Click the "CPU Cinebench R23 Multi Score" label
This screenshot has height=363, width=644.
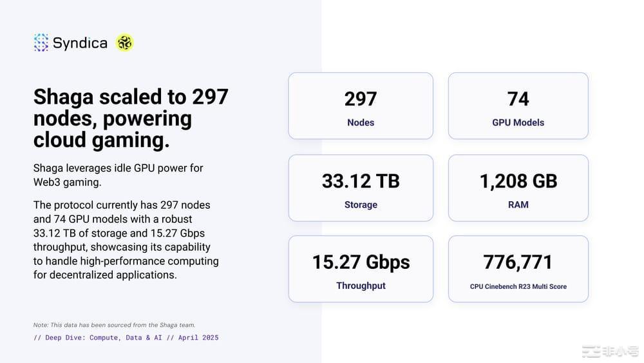(x=518, y=286)
